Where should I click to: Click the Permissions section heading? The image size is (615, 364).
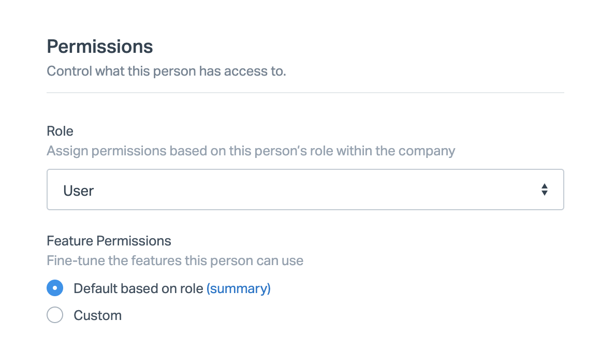100,47
